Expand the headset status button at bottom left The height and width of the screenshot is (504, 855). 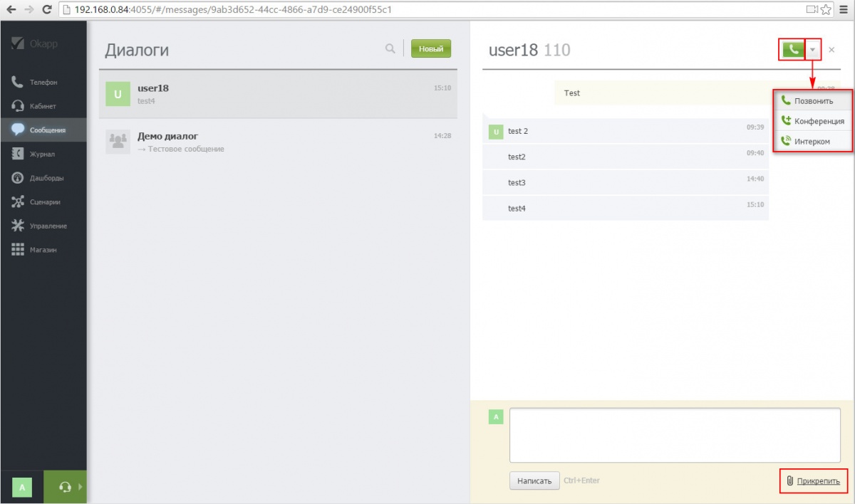coord(66,487)
